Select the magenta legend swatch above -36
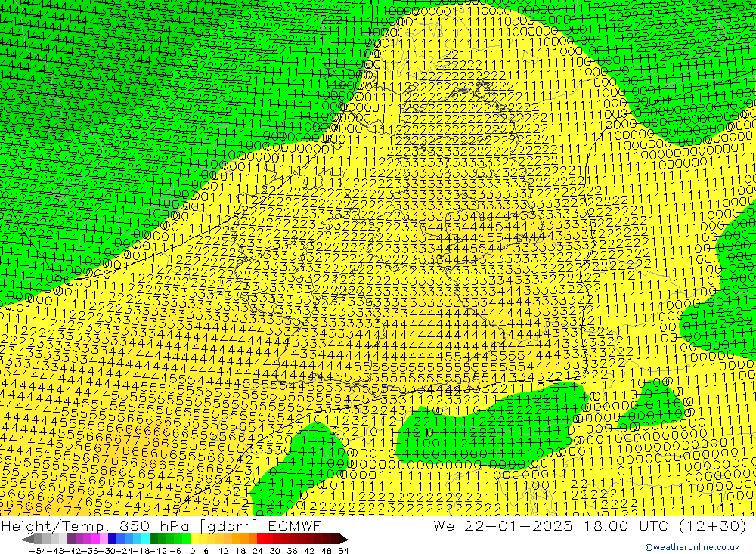 point(95,539)
